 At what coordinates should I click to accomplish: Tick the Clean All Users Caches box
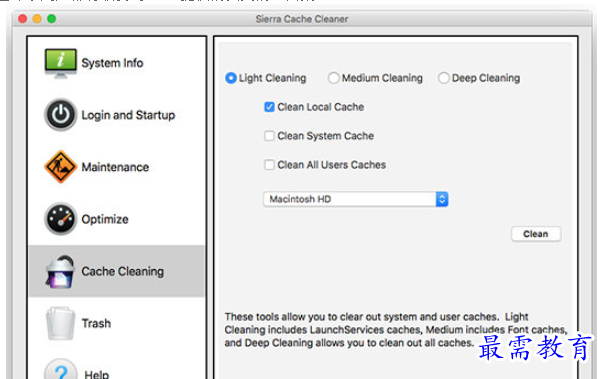point(269,165)
